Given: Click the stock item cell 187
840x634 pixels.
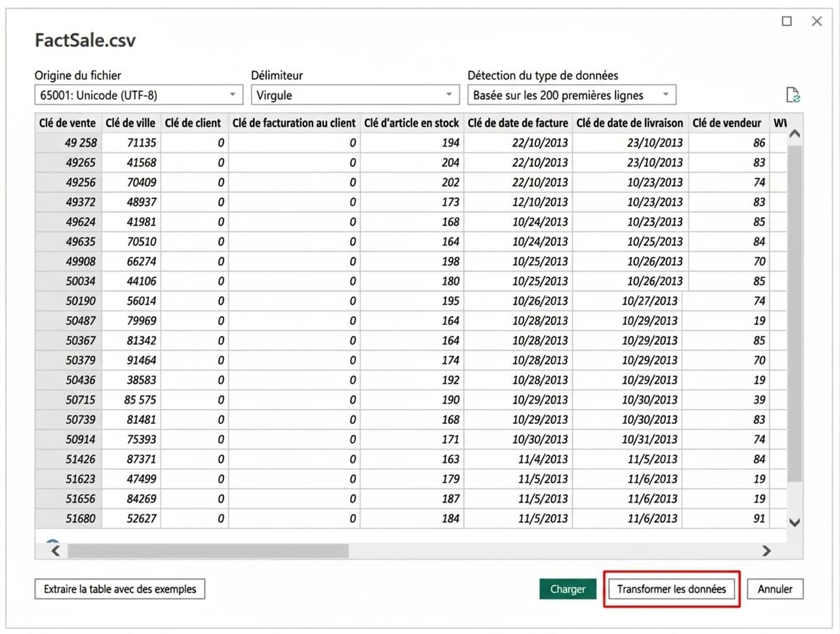Looking at the screenshot, I should (x=412, y=499).
